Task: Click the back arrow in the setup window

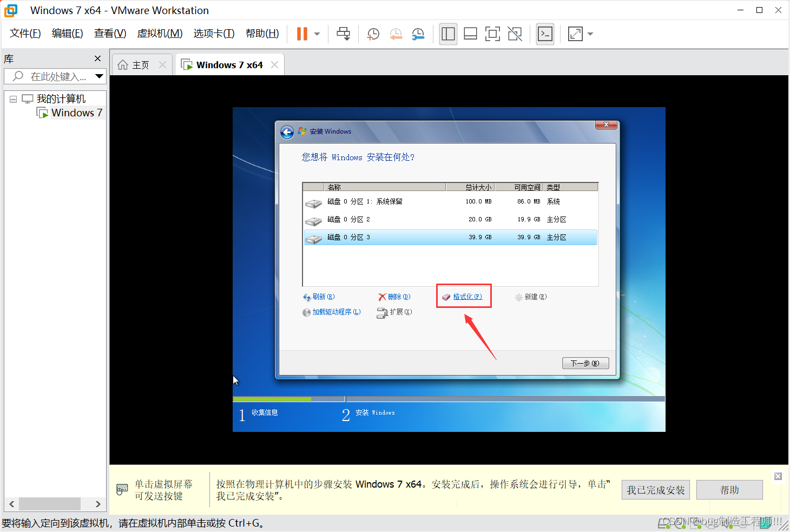Action: (287, 132)
